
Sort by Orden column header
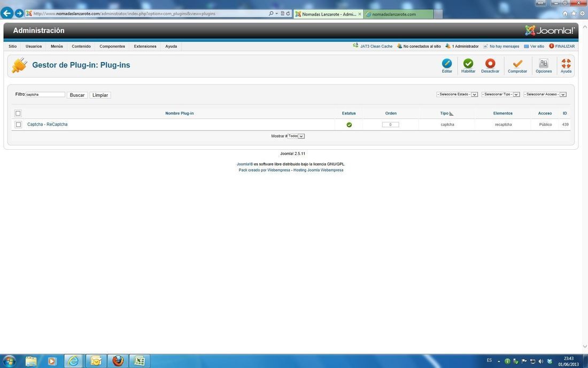(391, 113)
